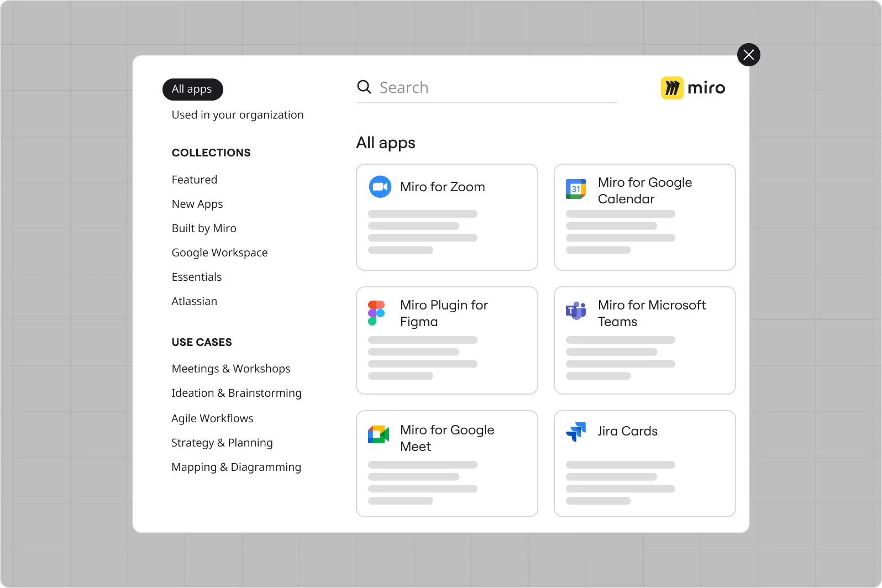Viewport: 882px width, 588px height.
Task: Open the Essentials collection
Action: pos(197,277)
